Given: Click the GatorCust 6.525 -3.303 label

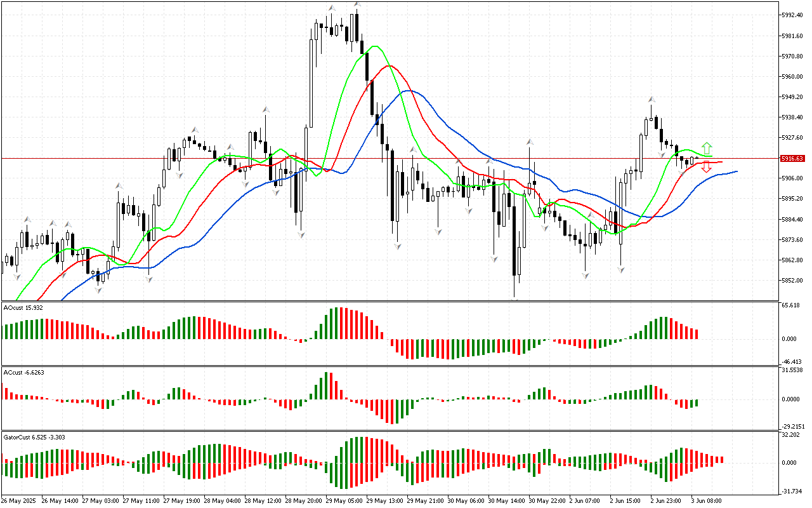Looking at the screenshot, I should pyautogui.click(x=34, y=437).
